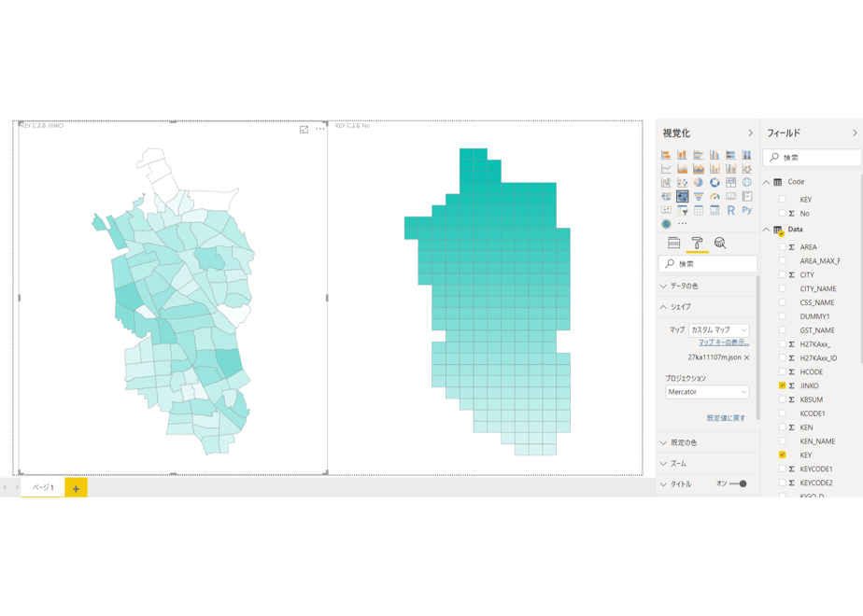Uncheck the JINKO field checkbox
Image resolution: width=863 pixels, height=616 pixels.
782,385
